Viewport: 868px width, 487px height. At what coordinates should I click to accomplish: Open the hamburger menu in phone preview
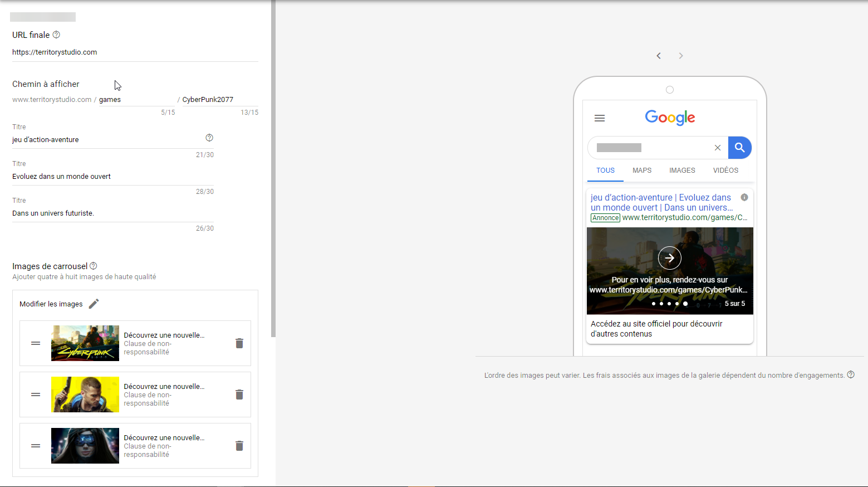tap(600, 118)
